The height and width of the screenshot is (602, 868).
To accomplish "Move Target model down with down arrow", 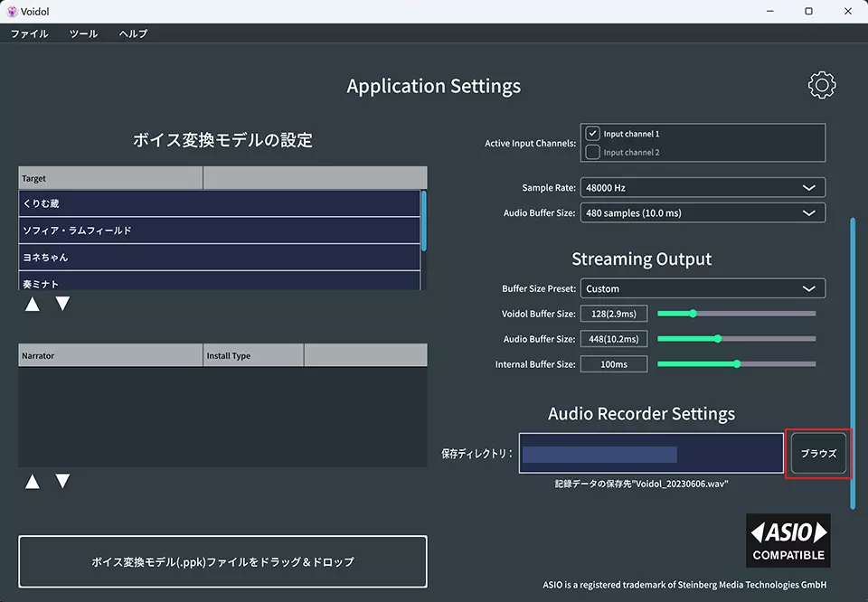I will pos(62,304).
